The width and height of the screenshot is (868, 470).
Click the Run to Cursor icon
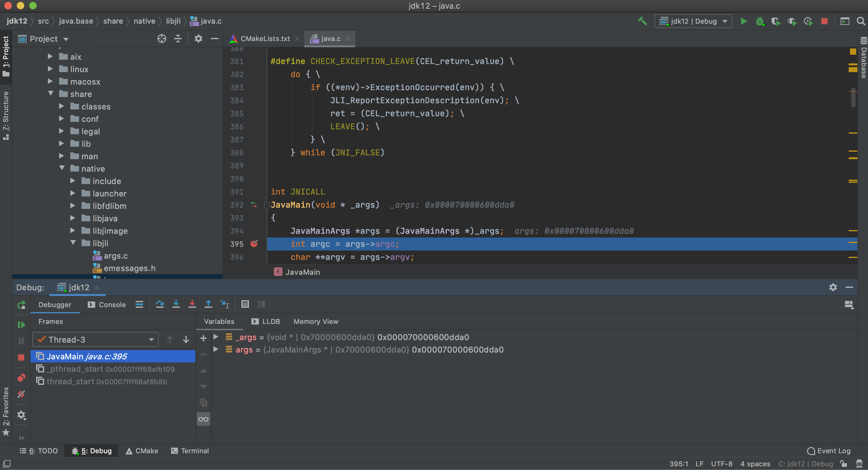click(225, 304)
